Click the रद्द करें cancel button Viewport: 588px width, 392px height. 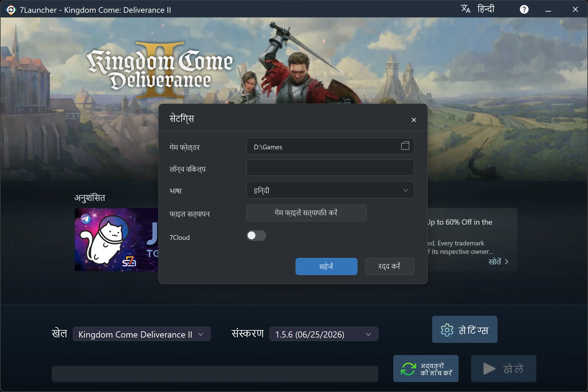pyautogui.click(x=389, y=266)
